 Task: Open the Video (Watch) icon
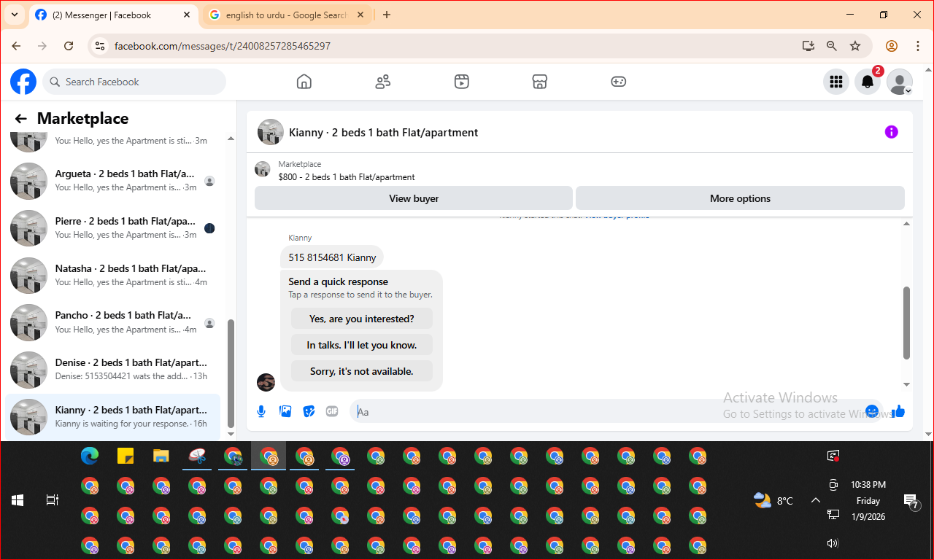point(461,82)
